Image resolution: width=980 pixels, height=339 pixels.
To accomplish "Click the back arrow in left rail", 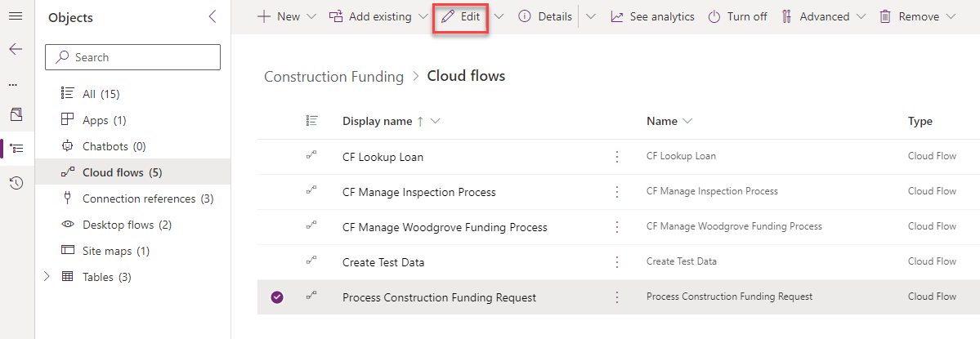I will click(x=16, y=49).
